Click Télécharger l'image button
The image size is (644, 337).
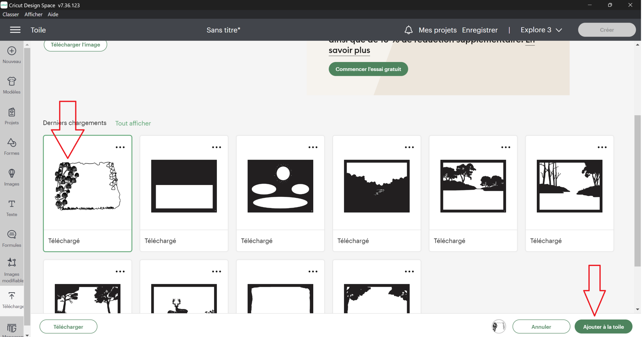pos(75,45)
